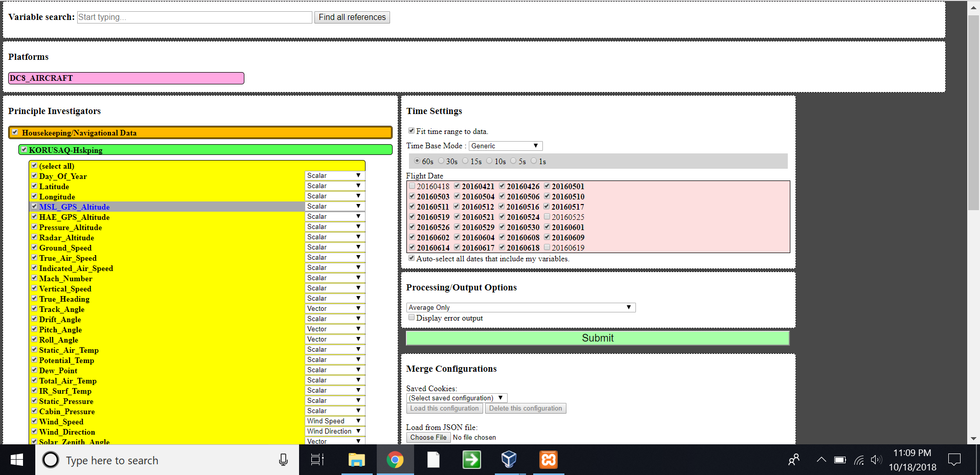Open Wi-Fi network icon
980x475 pixels.
point(859,460)
